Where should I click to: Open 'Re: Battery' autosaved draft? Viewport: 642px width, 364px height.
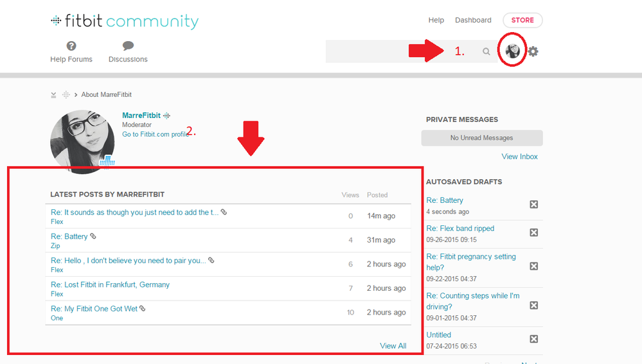pyautogui.click(x=445, y=200)
